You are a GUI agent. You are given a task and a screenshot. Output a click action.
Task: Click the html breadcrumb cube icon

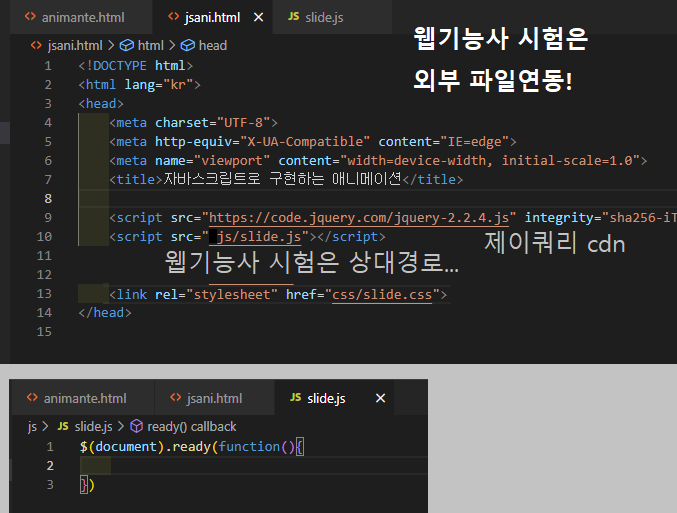click(x=127, y=45)
